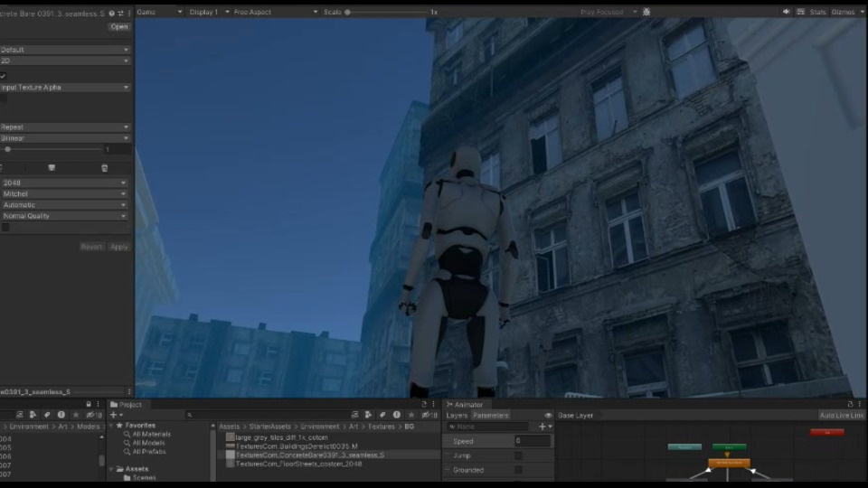Toggle favorites star in left Project toolbar
The height and width of the screenshot is (488, 868).
(76, 415)
